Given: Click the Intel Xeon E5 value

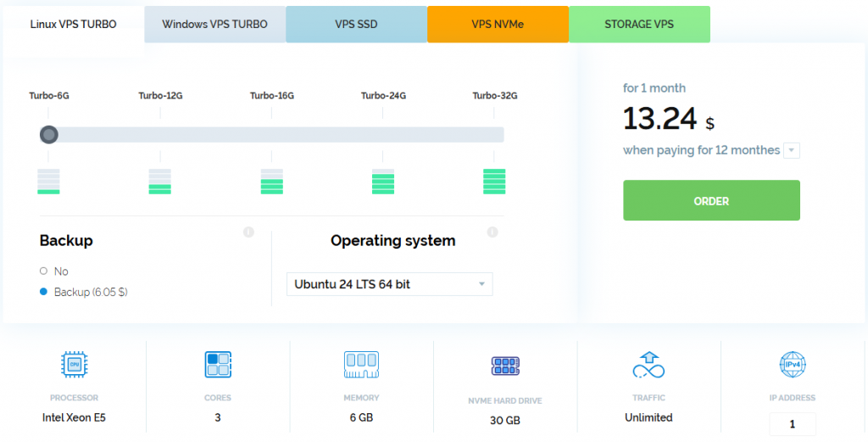Looking at the screenshot, I should tap(74, 417).
